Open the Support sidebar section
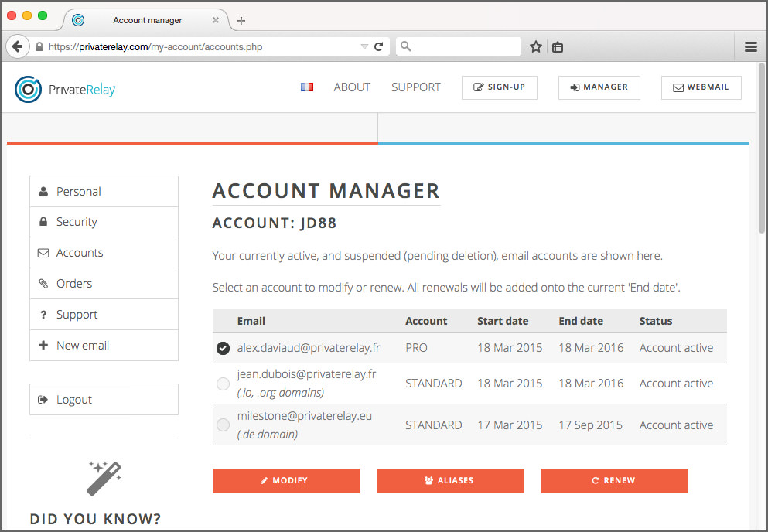 coord(104,315)
